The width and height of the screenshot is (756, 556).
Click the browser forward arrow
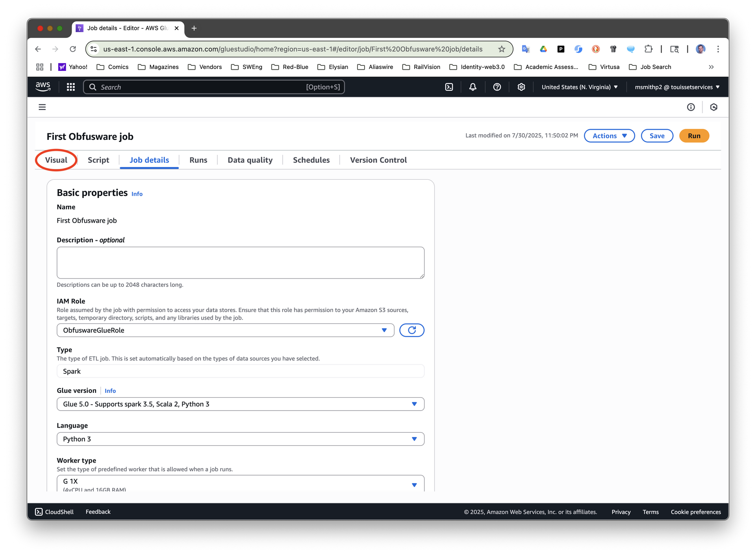55,49
